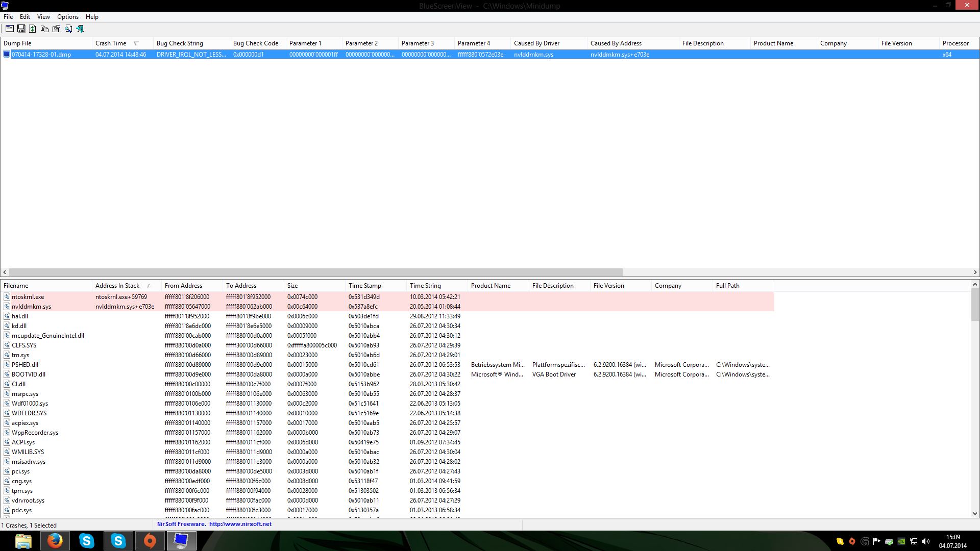The width and height of the screenshot is (980, 551).
Task: Click the Copy Selected Items icon
Action: click(x=44, y=29)
